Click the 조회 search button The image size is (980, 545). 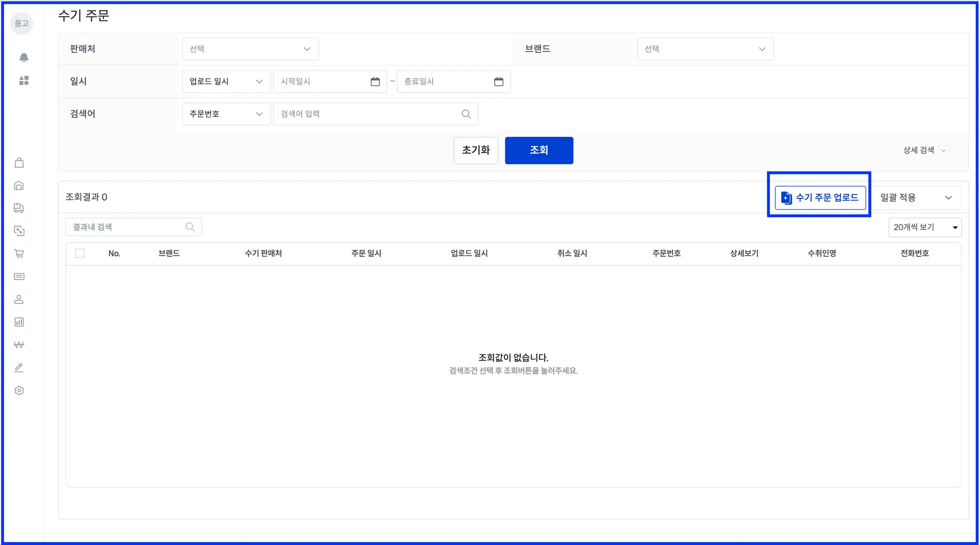click(x=539, y=150)
